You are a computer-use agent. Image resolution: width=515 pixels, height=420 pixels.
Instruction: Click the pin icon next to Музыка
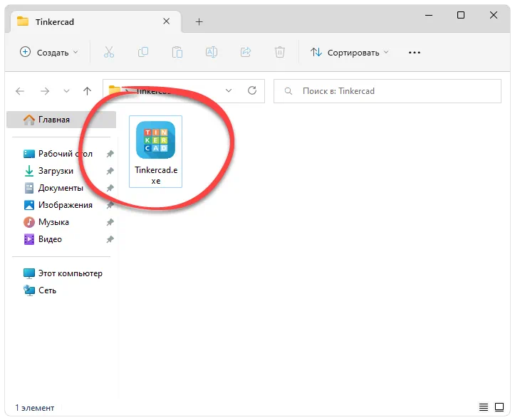click(110, 222)
